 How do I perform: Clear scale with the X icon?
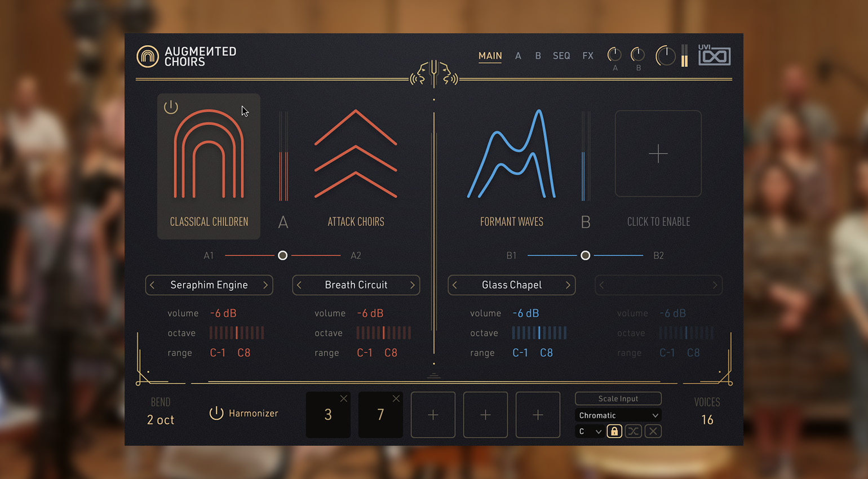[653, 432]
